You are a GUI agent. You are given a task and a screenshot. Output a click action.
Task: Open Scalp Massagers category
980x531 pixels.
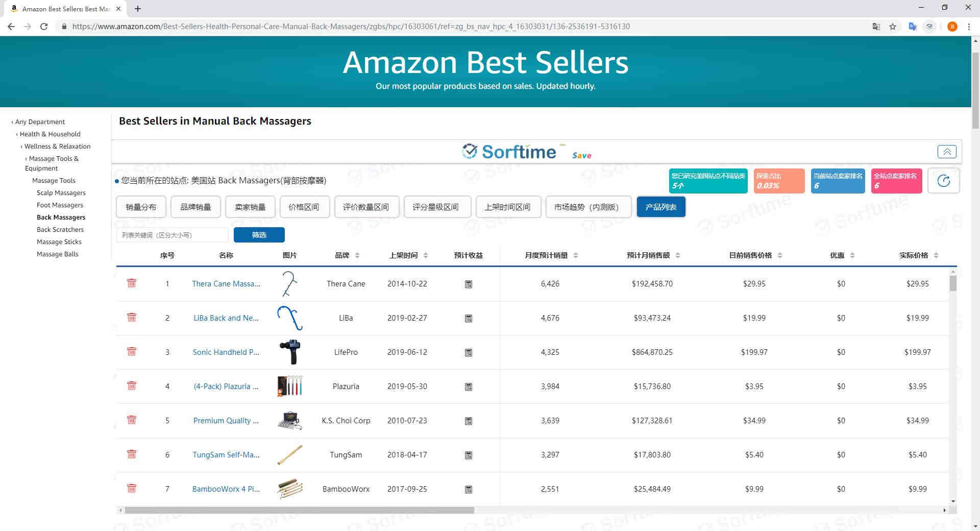click(x=61, y=192)
